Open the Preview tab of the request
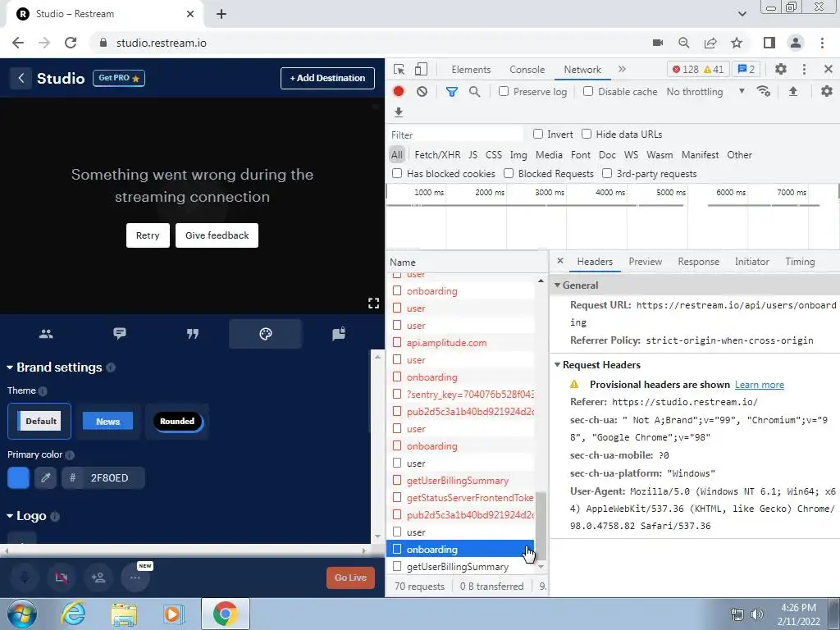This screenshot has height=630, width=840. [645, 262]
